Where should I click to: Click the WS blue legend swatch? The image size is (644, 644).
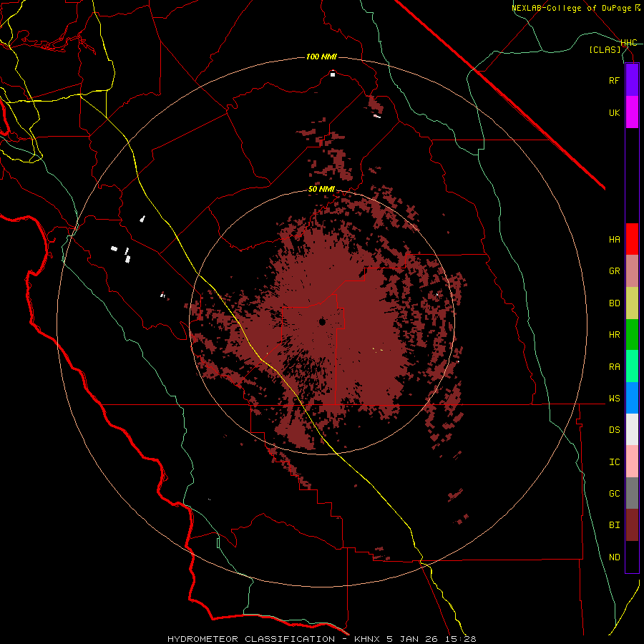[x=632, y=398]
